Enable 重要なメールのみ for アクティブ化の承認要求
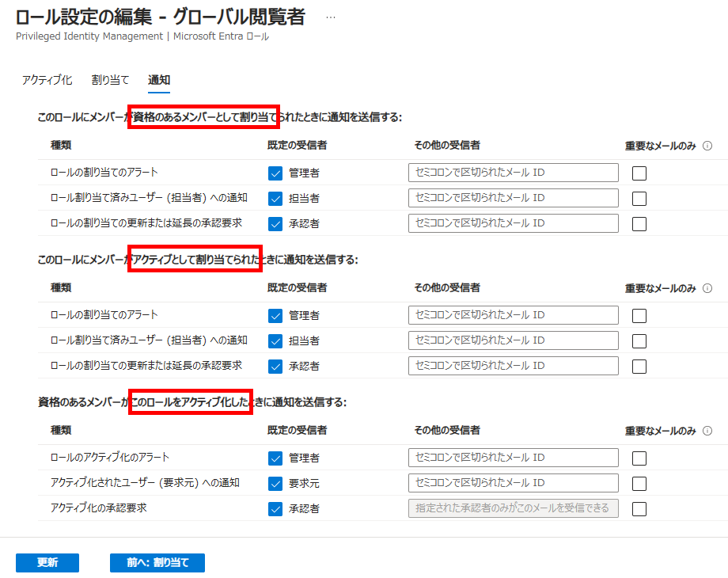 coord(639,509)
